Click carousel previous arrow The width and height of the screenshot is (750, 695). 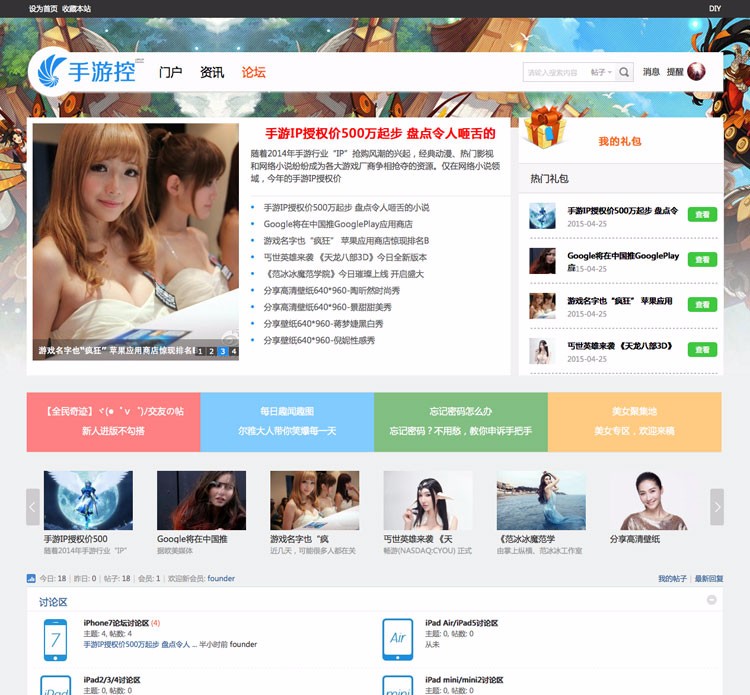[x=33, y=507]
